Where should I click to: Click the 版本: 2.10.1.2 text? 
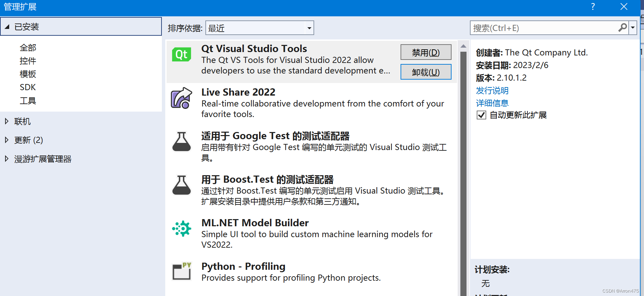point(501,78)
